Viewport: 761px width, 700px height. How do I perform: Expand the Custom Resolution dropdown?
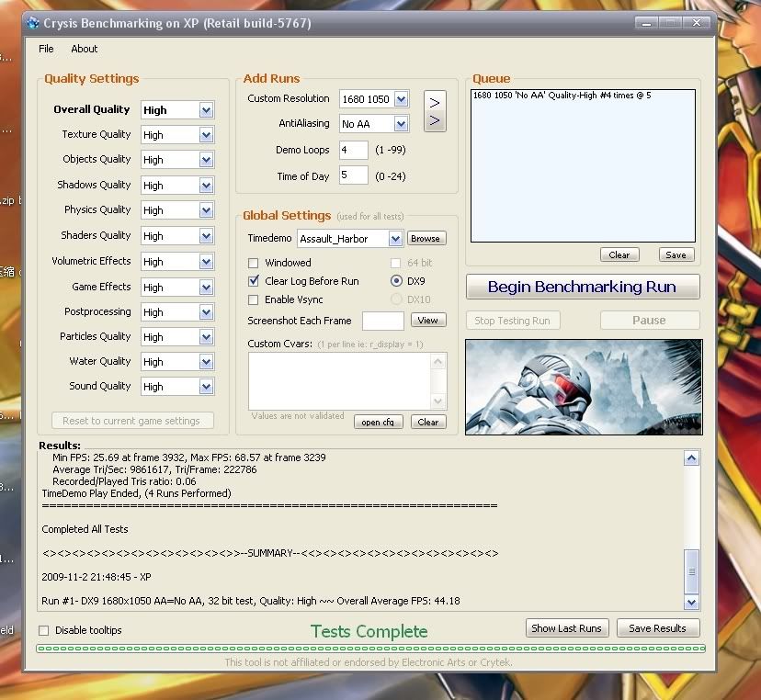click(401, 99)
